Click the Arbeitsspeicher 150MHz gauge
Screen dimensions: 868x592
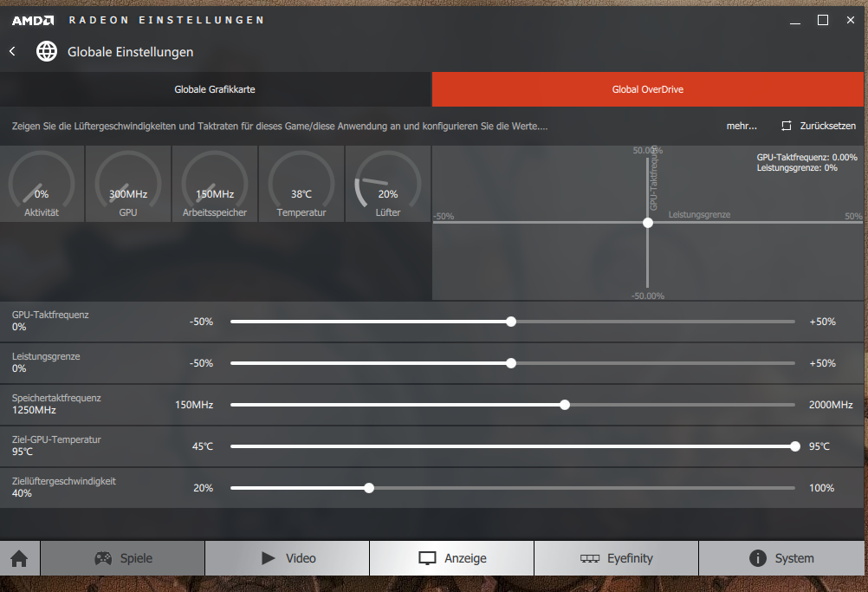[215, 184]
